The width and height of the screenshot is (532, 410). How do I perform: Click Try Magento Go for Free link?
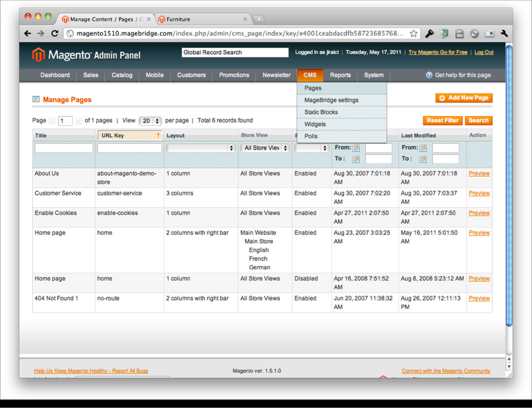(x=438, y=52)
